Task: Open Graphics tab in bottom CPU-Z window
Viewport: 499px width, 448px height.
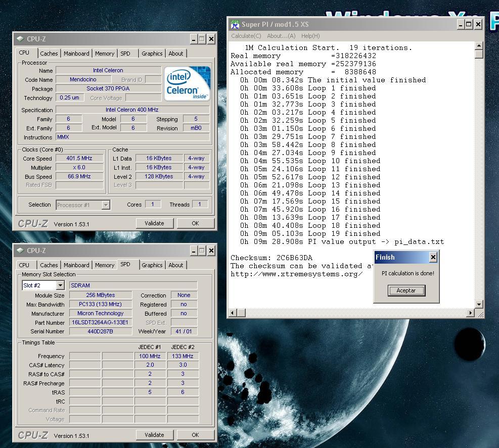Action: pyautogui.click(x=152, y=265)
